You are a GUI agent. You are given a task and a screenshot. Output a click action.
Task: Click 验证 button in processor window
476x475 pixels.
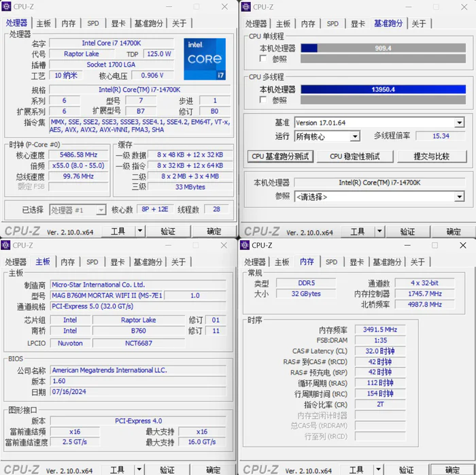click(x=168, y=231)
